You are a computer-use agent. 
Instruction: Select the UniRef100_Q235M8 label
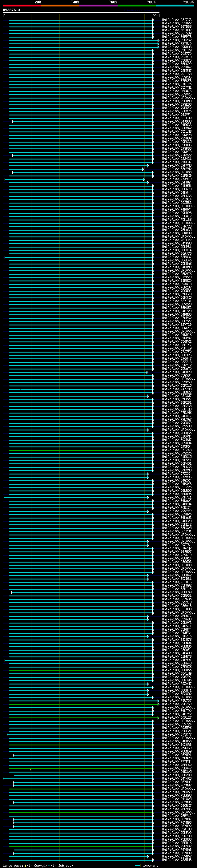177,860
